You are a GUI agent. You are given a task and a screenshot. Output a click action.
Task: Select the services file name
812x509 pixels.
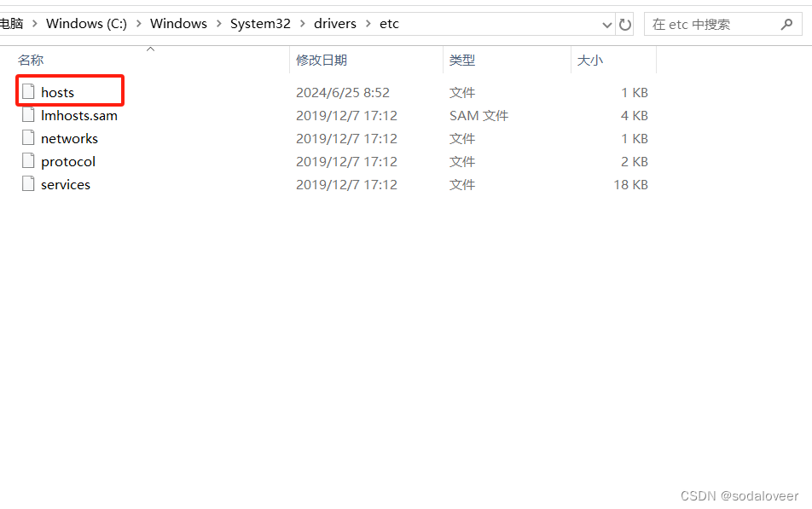pyautogui.click(x=66, y=185)
